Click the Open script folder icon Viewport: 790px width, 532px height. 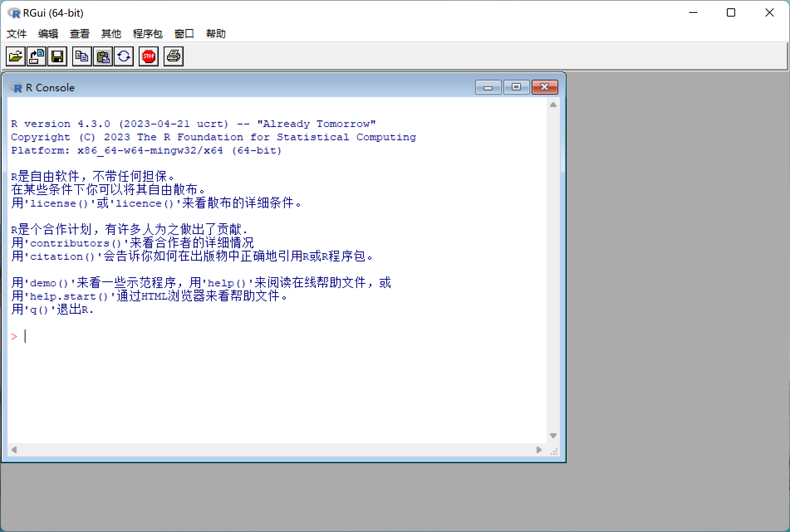pyautogui.click(x=16, y=56)
